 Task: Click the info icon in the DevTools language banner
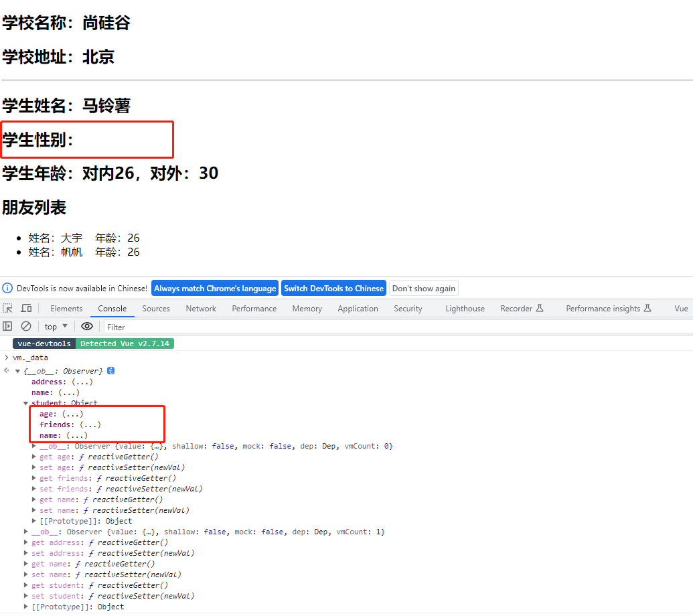[x=7, y=288]
